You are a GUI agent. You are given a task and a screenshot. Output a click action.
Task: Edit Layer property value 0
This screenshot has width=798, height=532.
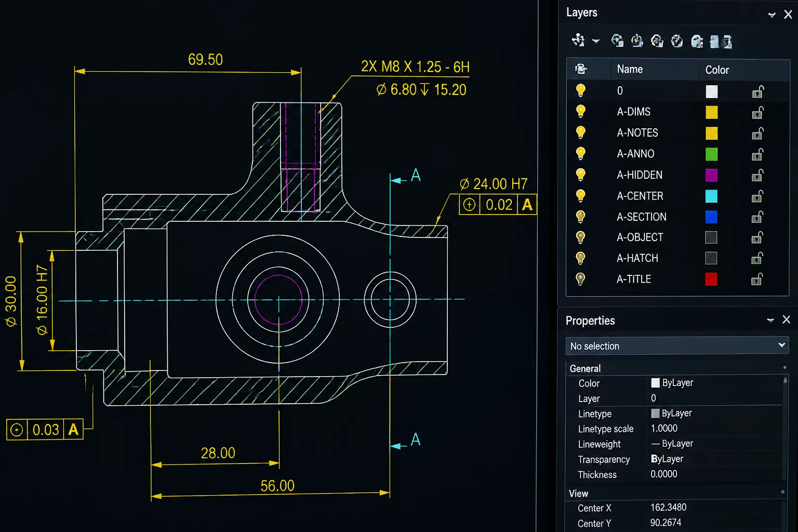click(x=654, y=398)
